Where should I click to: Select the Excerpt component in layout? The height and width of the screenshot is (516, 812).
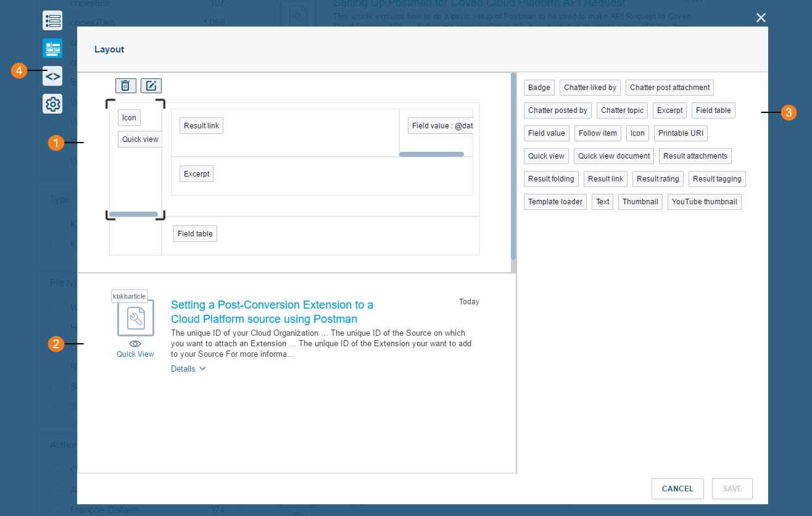click(x=197, y=174)
